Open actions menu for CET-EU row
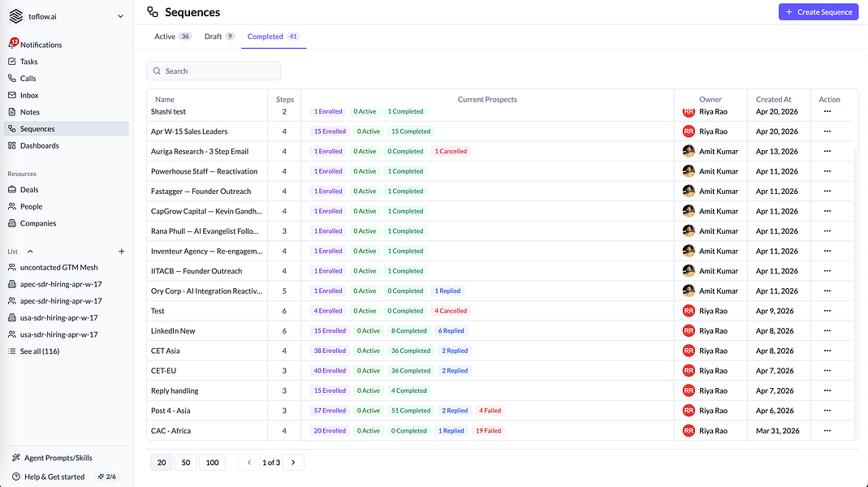This screenshot has width=868, height=487. tap(827, 371)
